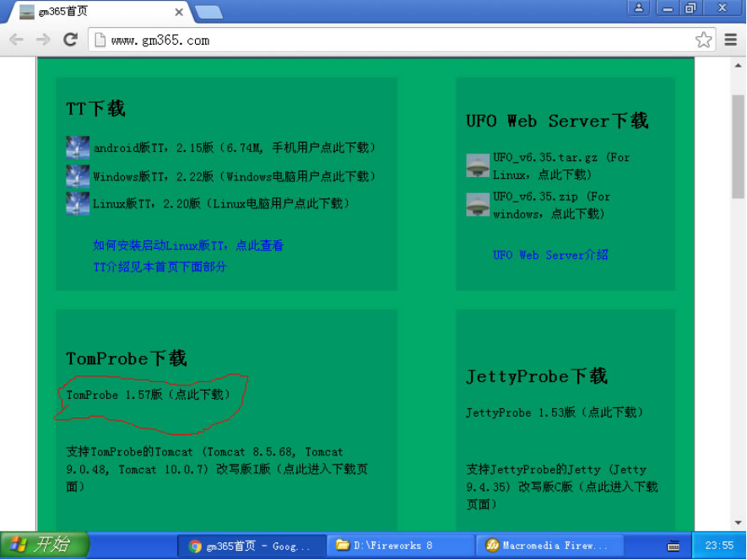Download Linux版TT 2.20版
This screenshot has width=747, height=560.
[x=221, y=204]
